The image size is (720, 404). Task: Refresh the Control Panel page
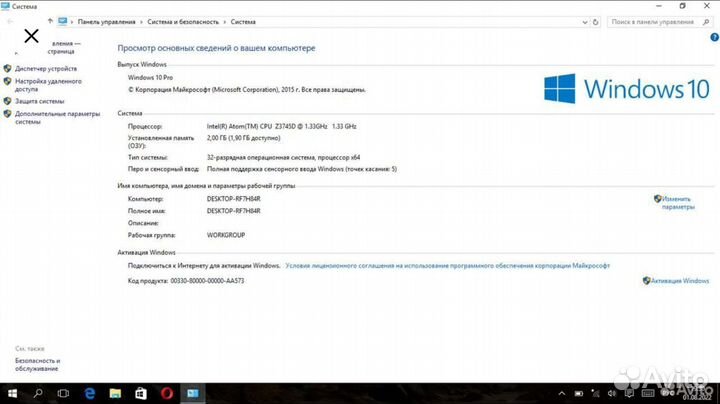[596, 22]
